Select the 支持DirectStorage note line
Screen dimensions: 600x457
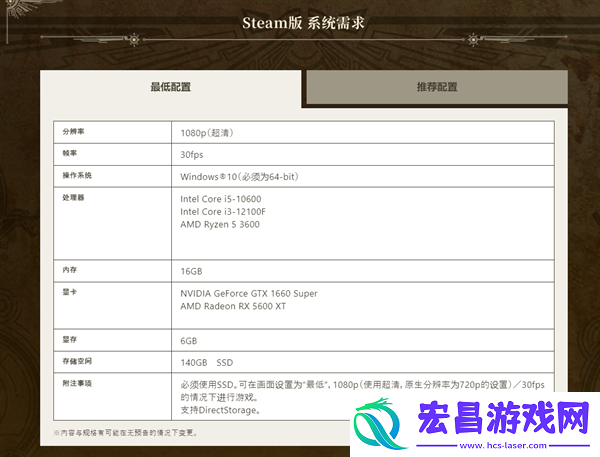point(221,410)
